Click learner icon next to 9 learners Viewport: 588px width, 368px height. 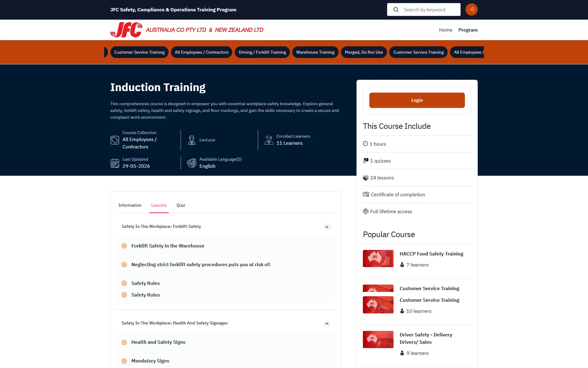click(x=402, y=353)
